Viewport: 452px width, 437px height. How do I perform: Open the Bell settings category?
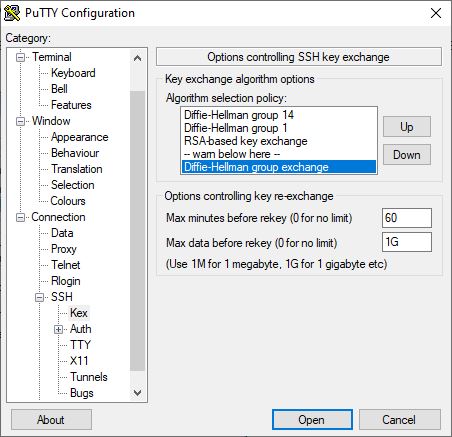click(59, 89)
